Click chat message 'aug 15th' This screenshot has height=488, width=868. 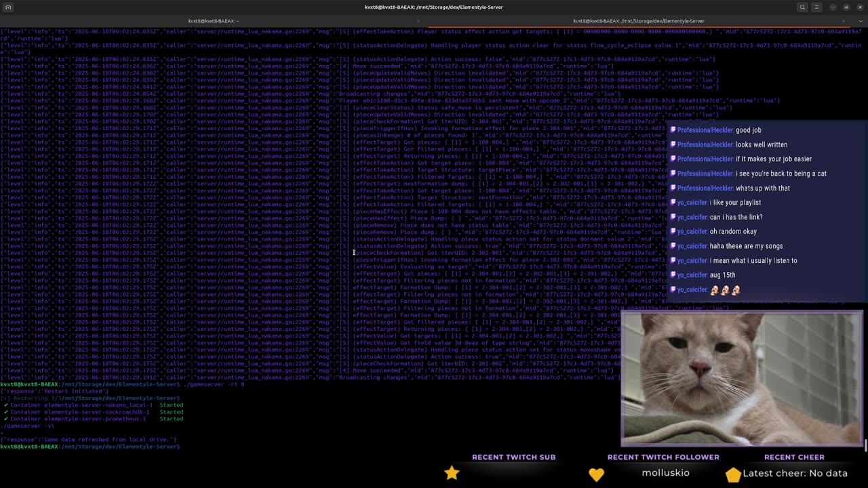[x=723, y=275]
